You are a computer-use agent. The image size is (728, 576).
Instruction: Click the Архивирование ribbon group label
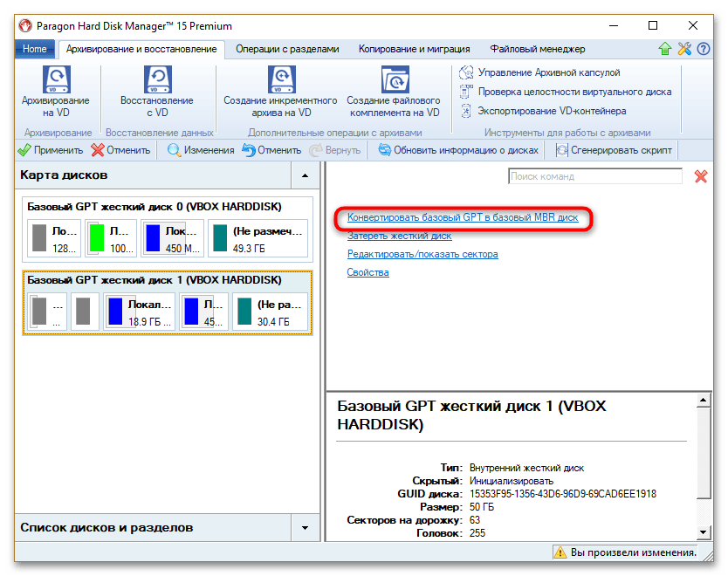tap(58, 133)
